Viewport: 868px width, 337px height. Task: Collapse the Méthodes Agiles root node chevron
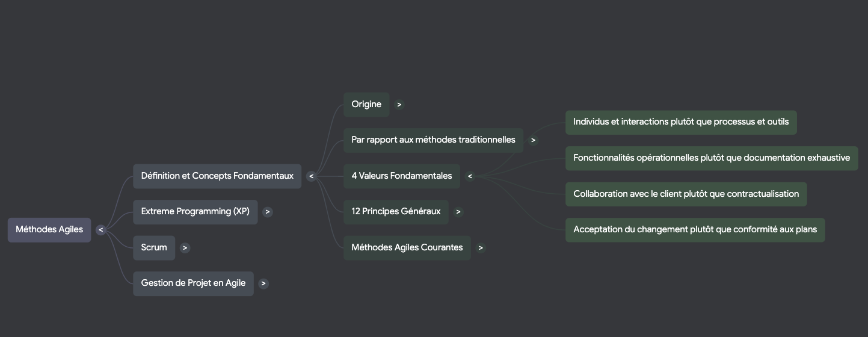click(x=100, y=230)
